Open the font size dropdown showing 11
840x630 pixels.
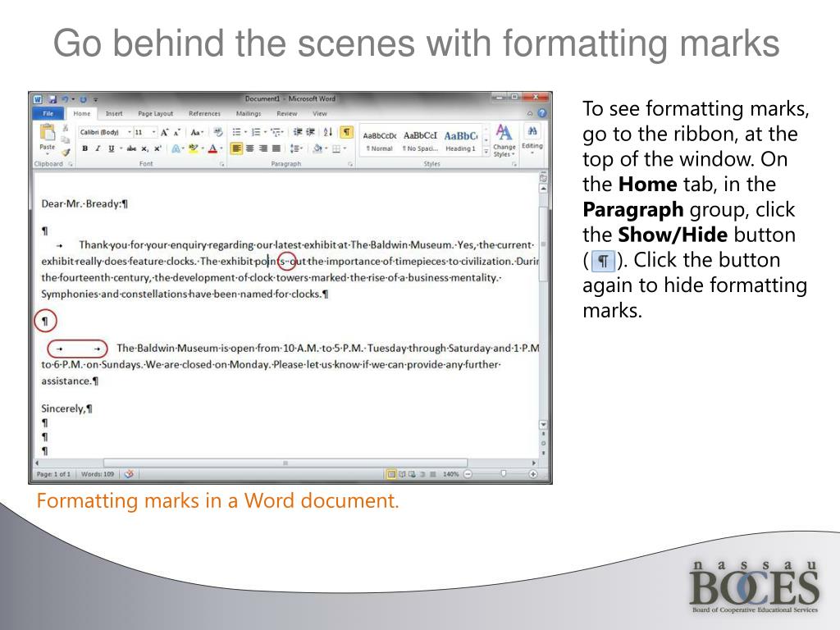click(x=144, y=132)
